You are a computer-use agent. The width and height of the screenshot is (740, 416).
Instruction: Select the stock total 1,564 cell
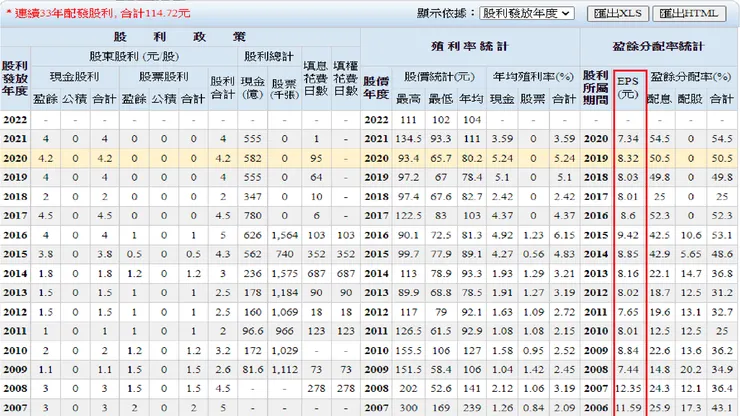coord(284,235)
